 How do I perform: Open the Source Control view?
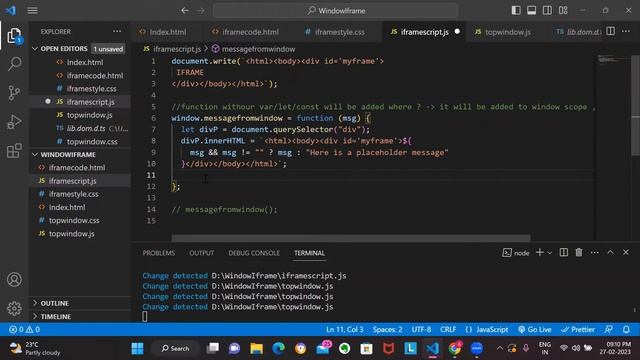click(14, 93)
